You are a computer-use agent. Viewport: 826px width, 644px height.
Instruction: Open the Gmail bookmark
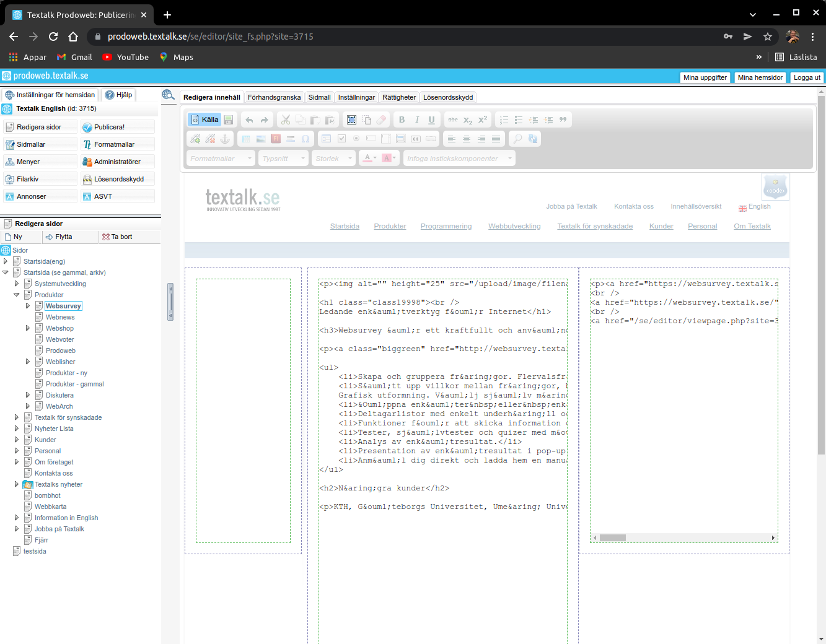[x=74, y=57]
